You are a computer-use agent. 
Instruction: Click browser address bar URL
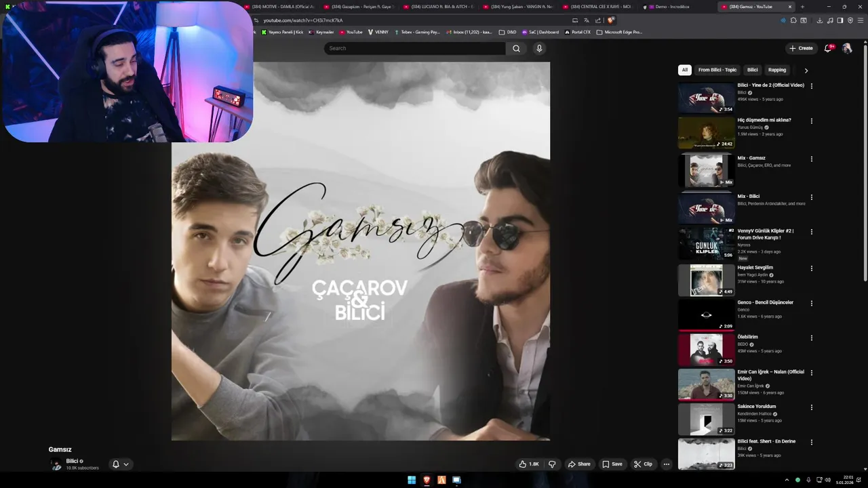[x=302, y=20]
